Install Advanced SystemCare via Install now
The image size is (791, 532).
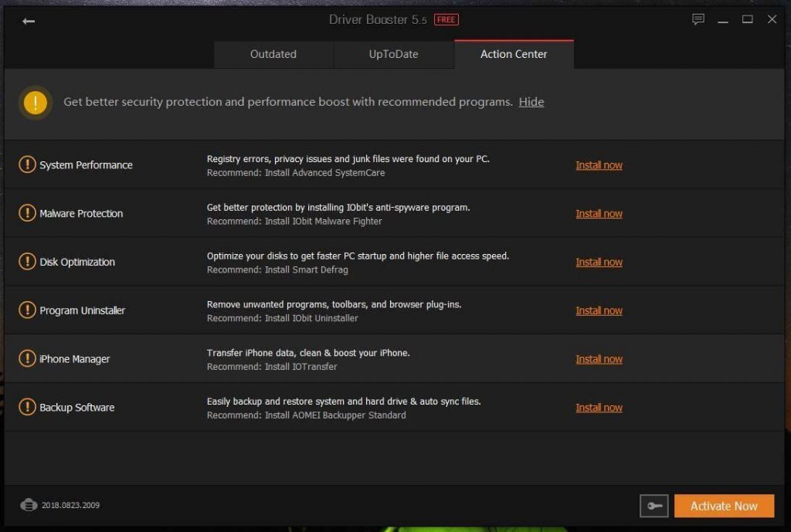pos(599,165)
